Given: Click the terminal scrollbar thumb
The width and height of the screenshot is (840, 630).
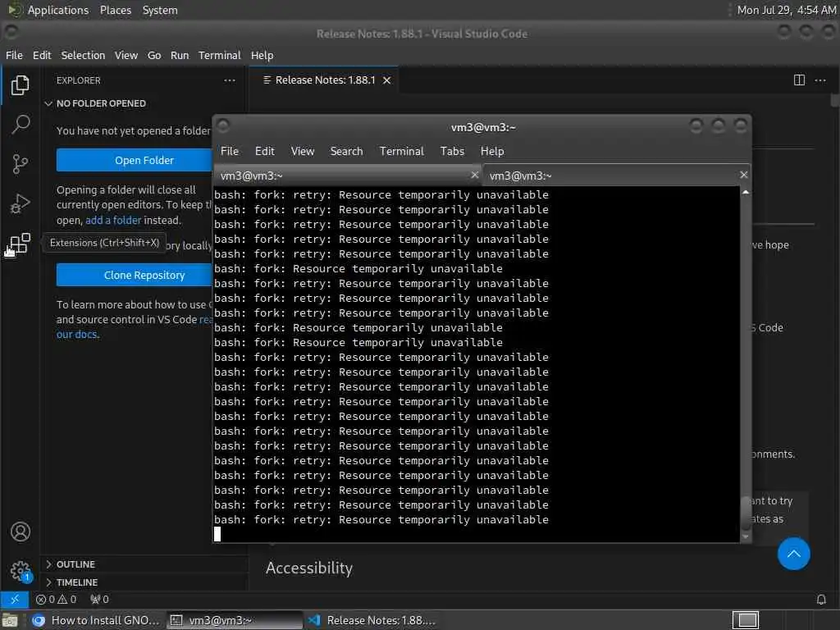Looking at the screenshot, I should pyautogui.click(x=745, y=514).
